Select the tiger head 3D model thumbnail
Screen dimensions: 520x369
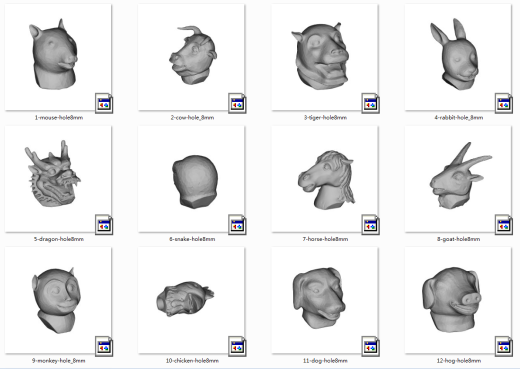(325, 57)
